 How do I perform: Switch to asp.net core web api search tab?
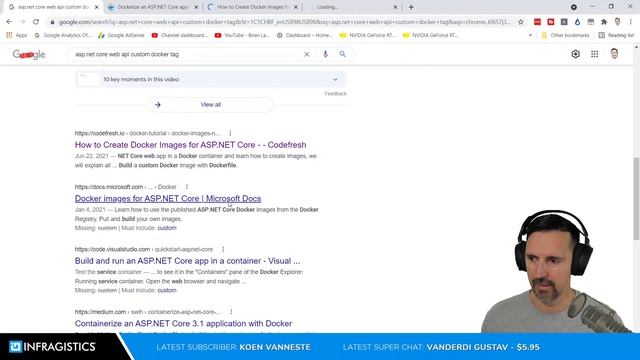point(53,7)
